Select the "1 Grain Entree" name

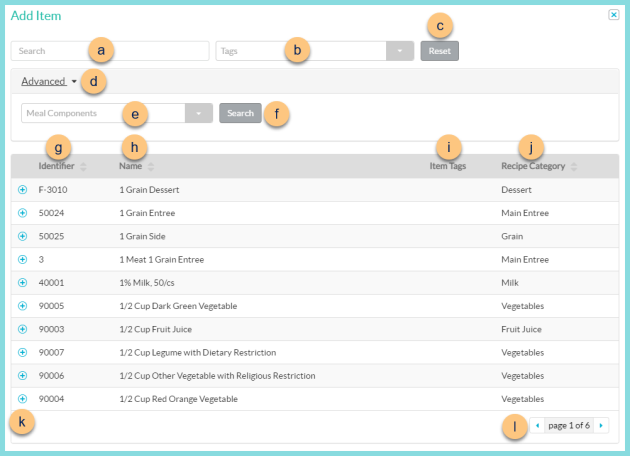pos(147,213)
